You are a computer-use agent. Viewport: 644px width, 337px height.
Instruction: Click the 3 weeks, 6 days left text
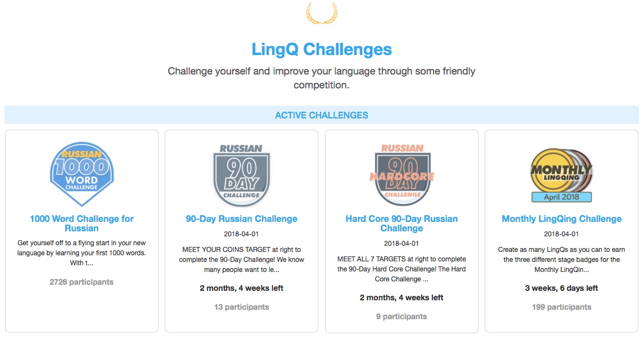[562, 288]
